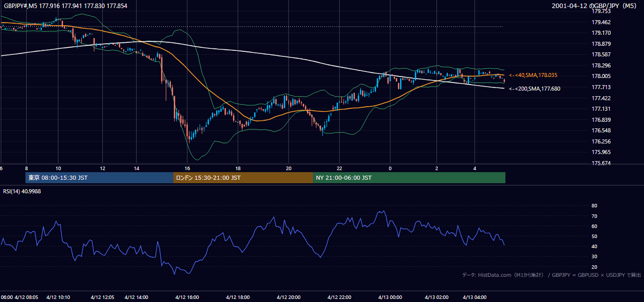The height and width of the screenshot is (302, 644).
Task: Click price axis value 179.170
Action: pos(601,33)
